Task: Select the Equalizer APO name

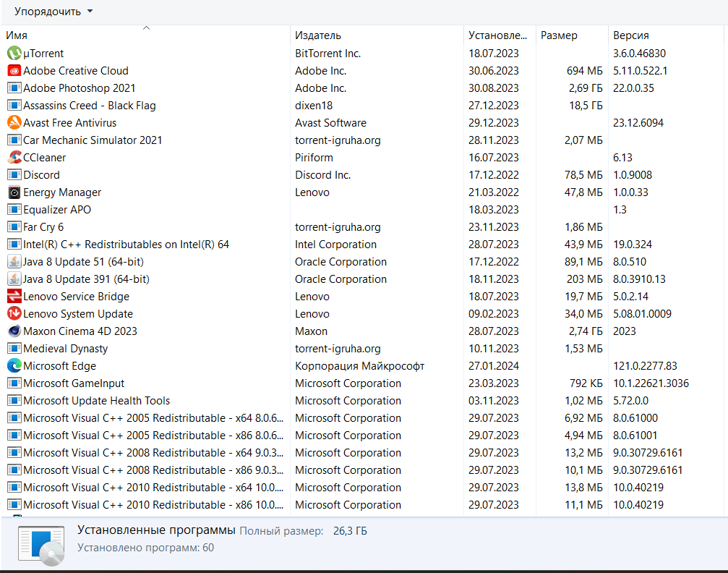Action: 57,210
